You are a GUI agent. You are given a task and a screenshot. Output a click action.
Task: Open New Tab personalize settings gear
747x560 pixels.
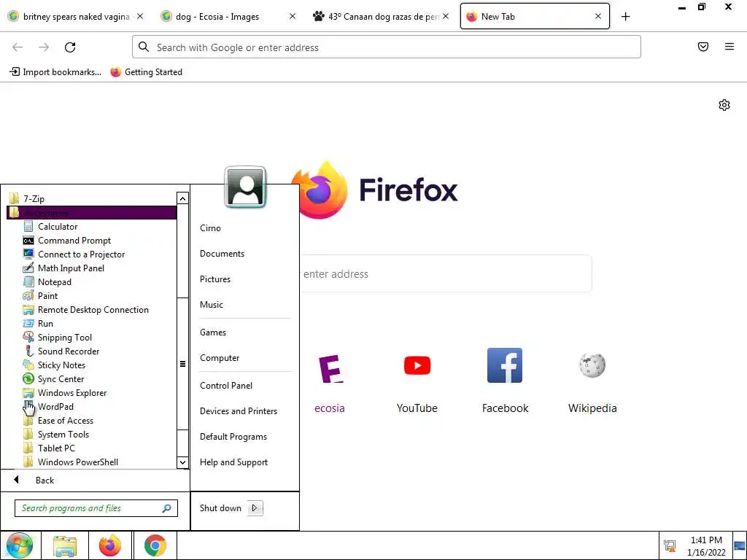[724, 105]
